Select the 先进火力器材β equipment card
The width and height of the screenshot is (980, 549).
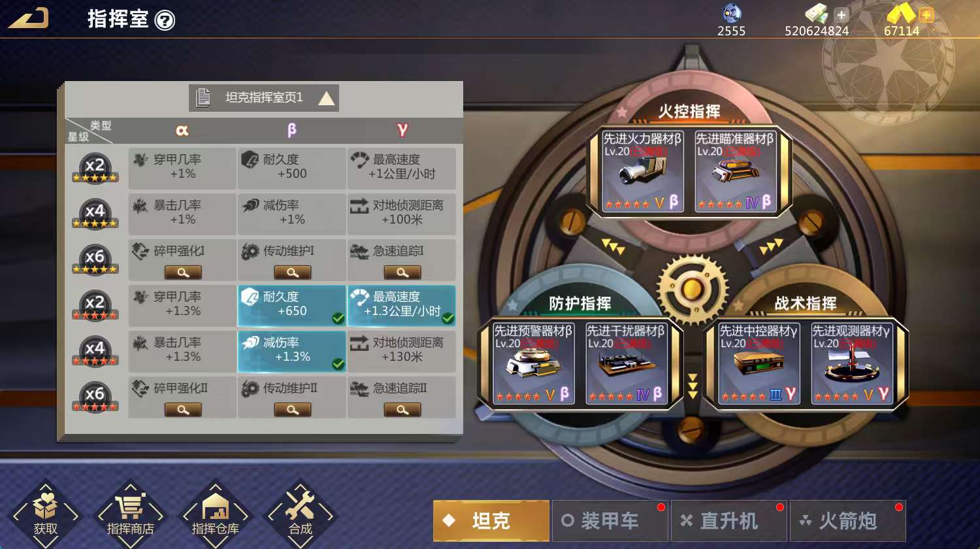pyautogui.click(x=642, y=171)
